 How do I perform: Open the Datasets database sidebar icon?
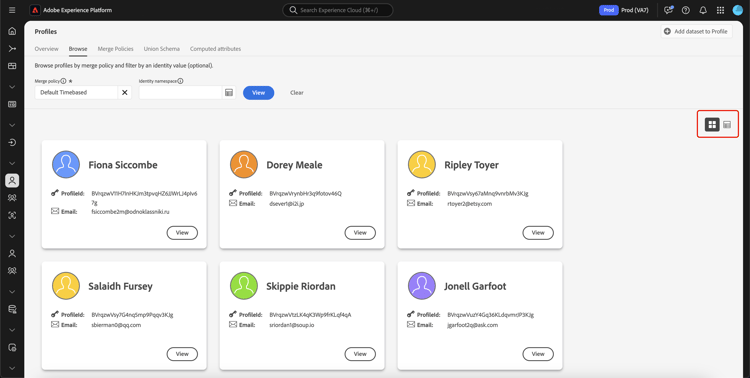(12, 309)
